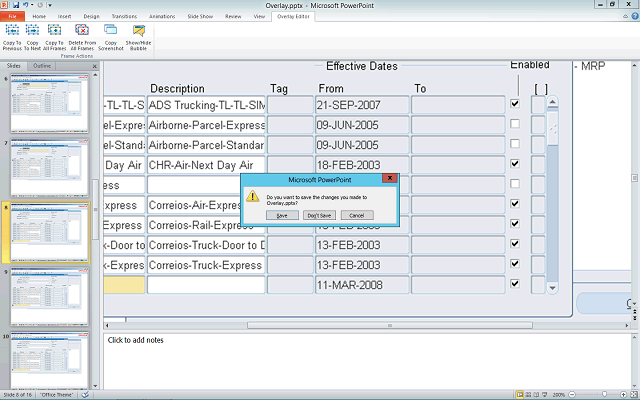Open the Customize Quick Access Toolbar dropdown
The image size is (640, 400).
click(49, 5)
